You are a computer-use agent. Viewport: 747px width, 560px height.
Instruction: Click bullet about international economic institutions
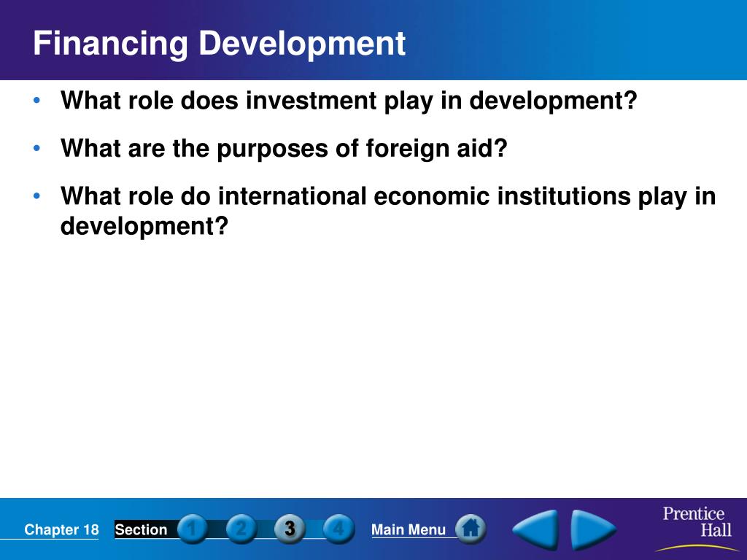(x=388, y=211)
